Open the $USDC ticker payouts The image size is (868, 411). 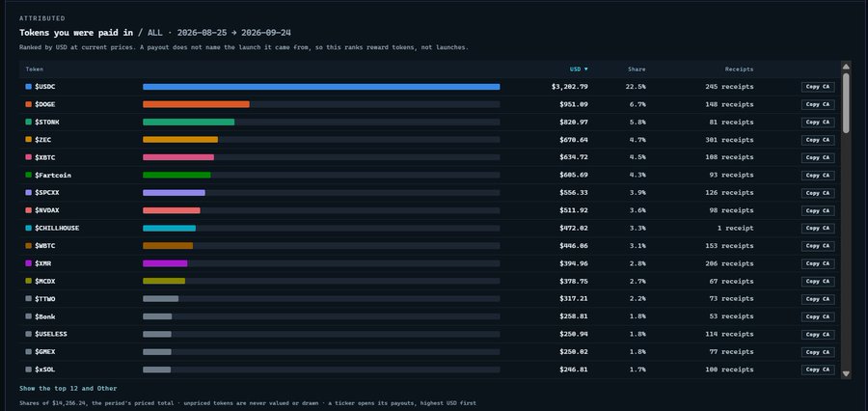pyautogui.click(x=44, y=87)
